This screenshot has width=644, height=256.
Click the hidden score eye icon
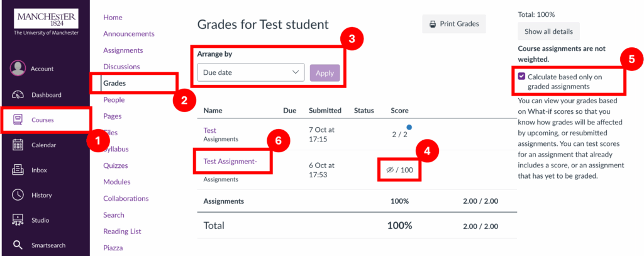pyautogui.click(x=390, y=170)
